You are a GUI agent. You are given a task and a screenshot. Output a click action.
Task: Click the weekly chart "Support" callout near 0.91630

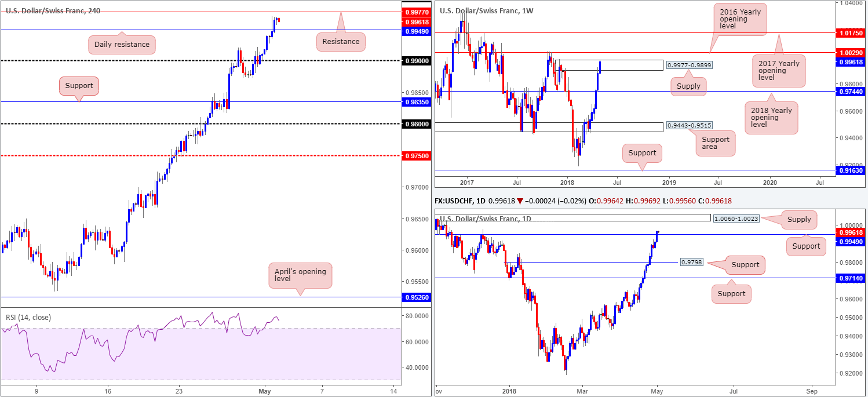(x=642, y=153)
